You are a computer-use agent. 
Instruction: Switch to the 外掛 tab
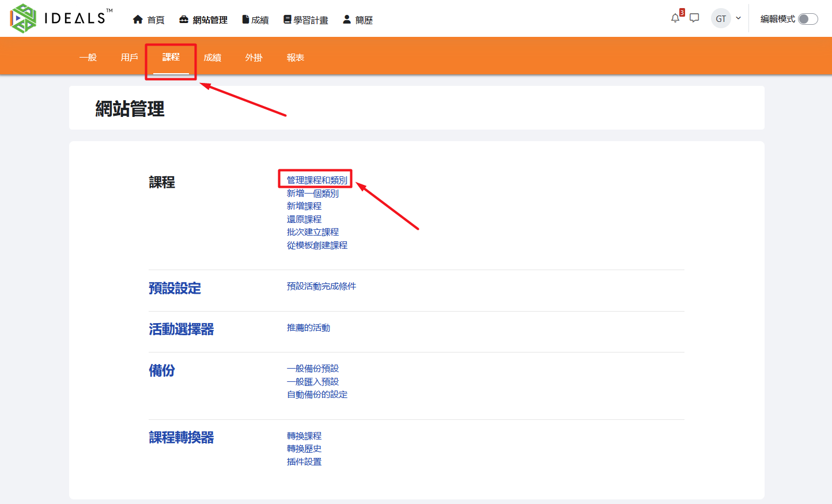(254, 58)
